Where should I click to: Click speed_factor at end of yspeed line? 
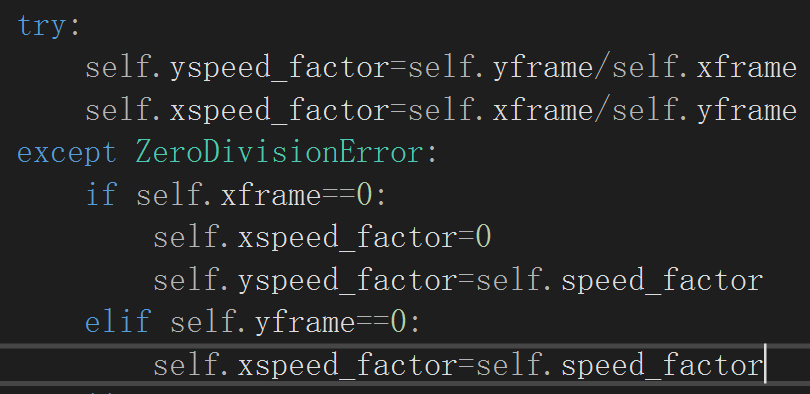662,280
